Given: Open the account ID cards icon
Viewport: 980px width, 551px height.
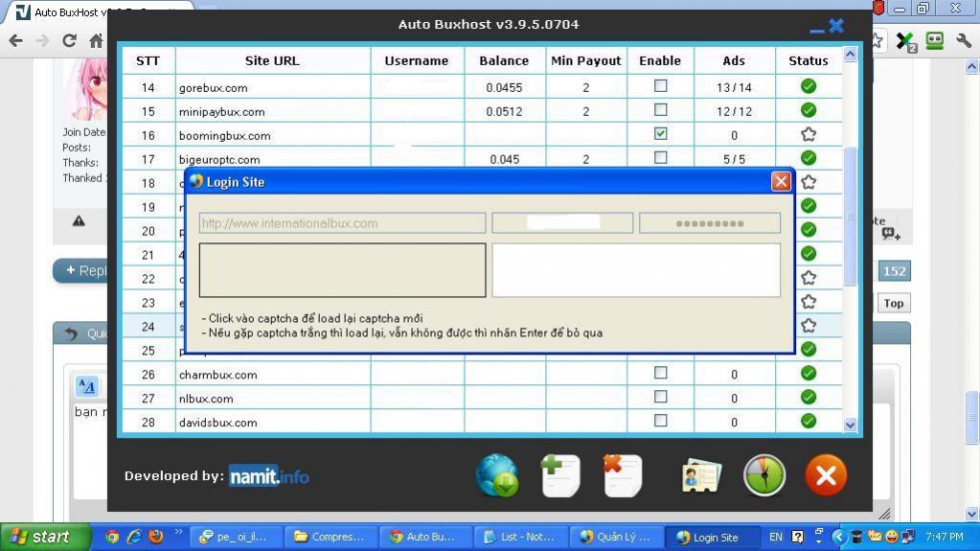Looking at the screenshot, I should click(700, 476).
